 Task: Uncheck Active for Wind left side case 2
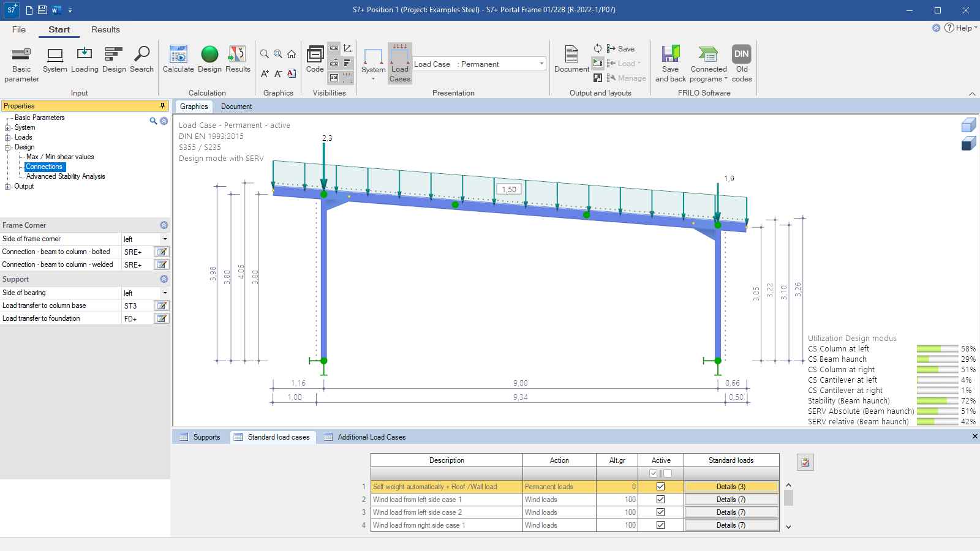click(x=660, y=512)
